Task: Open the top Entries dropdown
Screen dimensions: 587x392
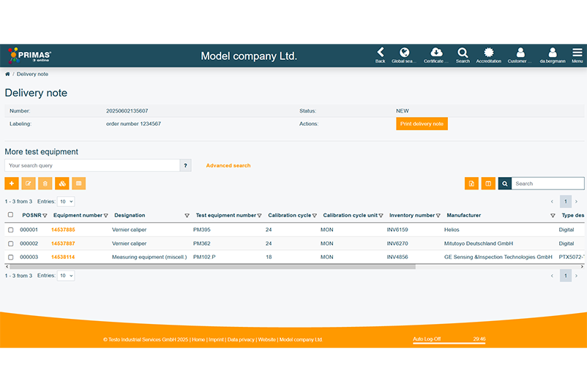Action: click(66, 201)
